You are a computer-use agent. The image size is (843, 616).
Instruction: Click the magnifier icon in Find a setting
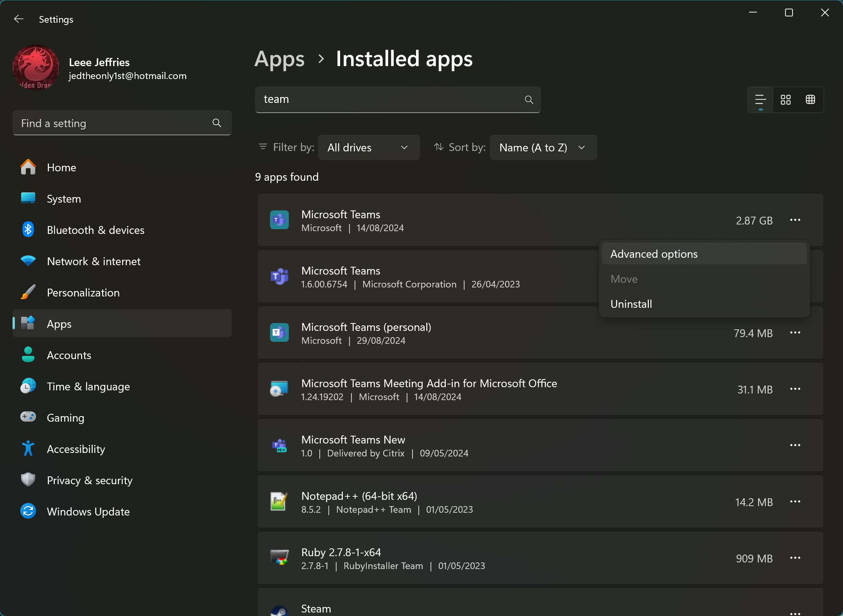[x=217, y=123]
